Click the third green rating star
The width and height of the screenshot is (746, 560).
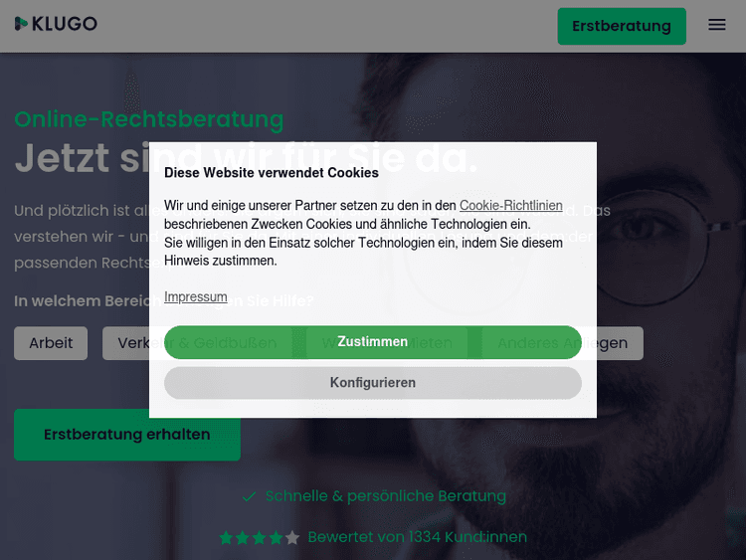point(260,538)
